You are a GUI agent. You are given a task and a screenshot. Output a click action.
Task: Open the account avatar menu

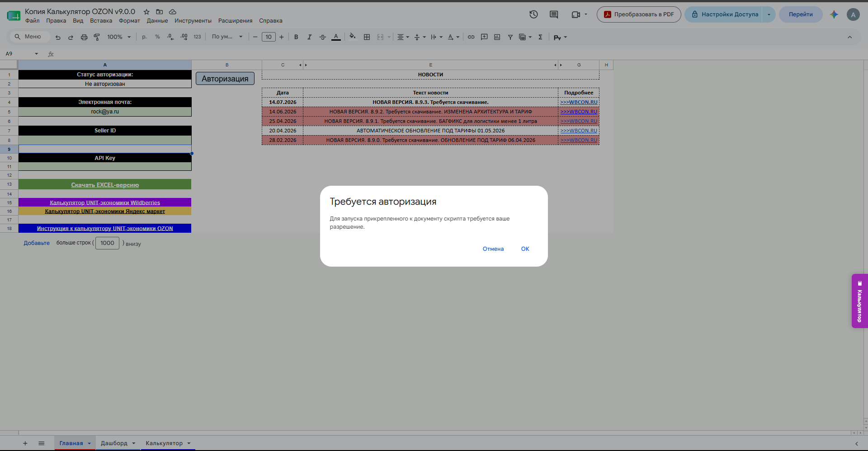click(x=853, y=14)
